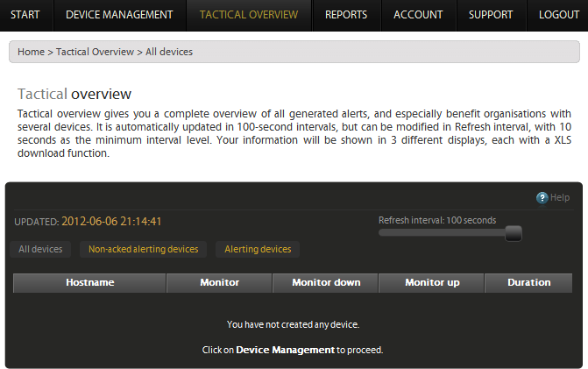
Task: Sort by the Monitor column header
Action: 219,283
